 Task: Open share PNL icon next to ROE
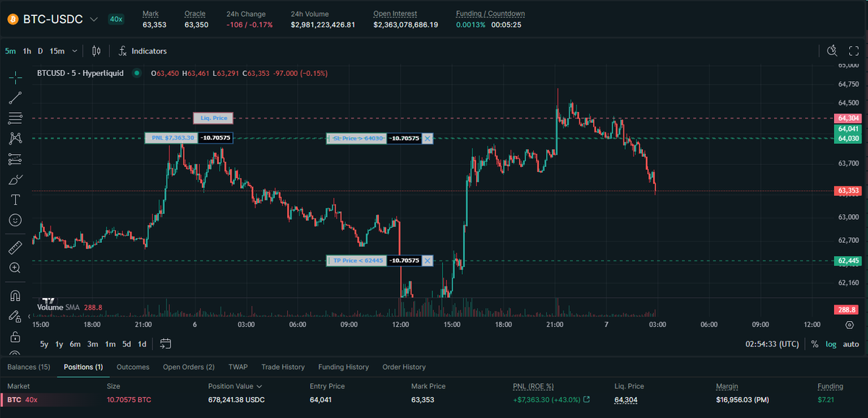point(587,399)
